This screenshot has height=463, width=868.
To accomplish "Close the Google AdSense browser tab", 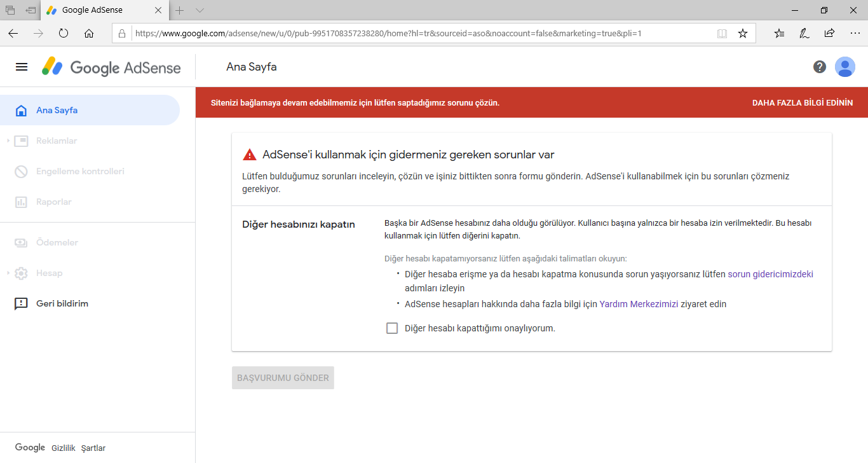I will point(159,10).
